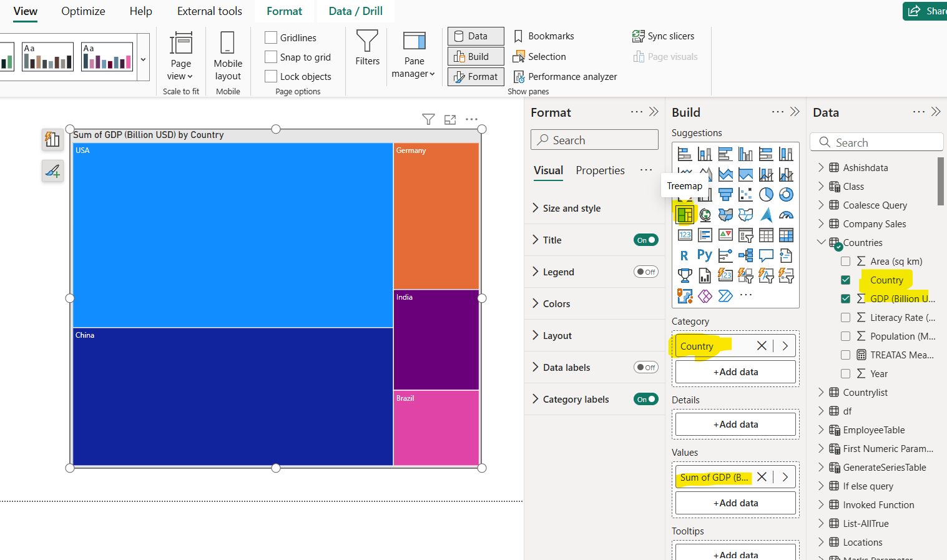The width and height of the screenshot is (947, 560).
Task: Collapse the Countries table in Data pane
Action: pos(822,242)
